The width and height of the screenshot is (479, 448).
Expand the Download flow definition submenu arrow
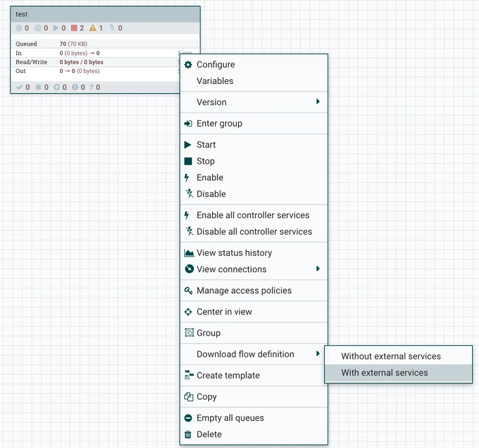(x=318, y=354)
